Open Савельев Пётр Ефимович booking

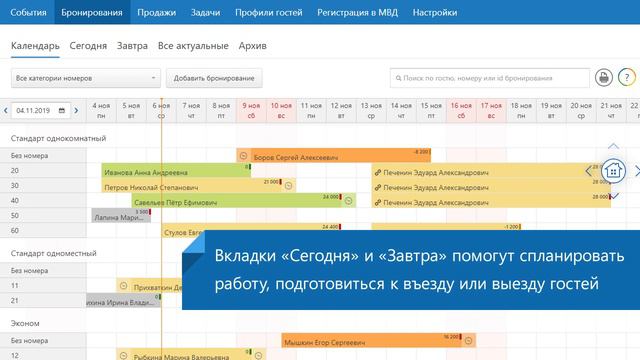tap(244, 201)
